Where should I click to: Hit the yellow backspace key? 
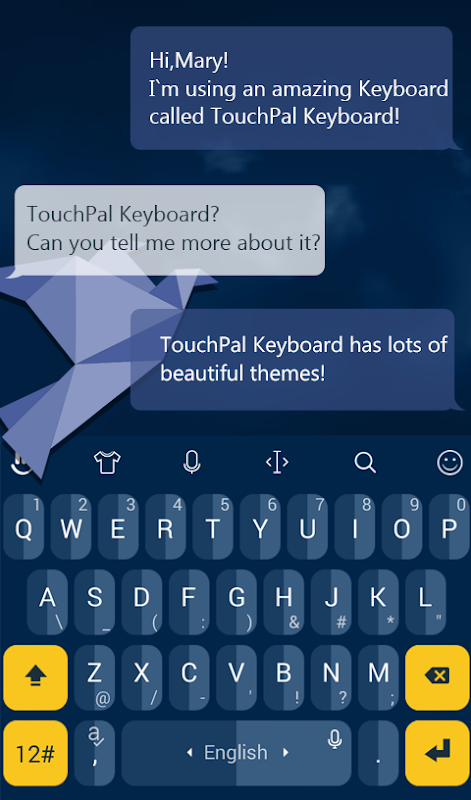tap(437, 677)
